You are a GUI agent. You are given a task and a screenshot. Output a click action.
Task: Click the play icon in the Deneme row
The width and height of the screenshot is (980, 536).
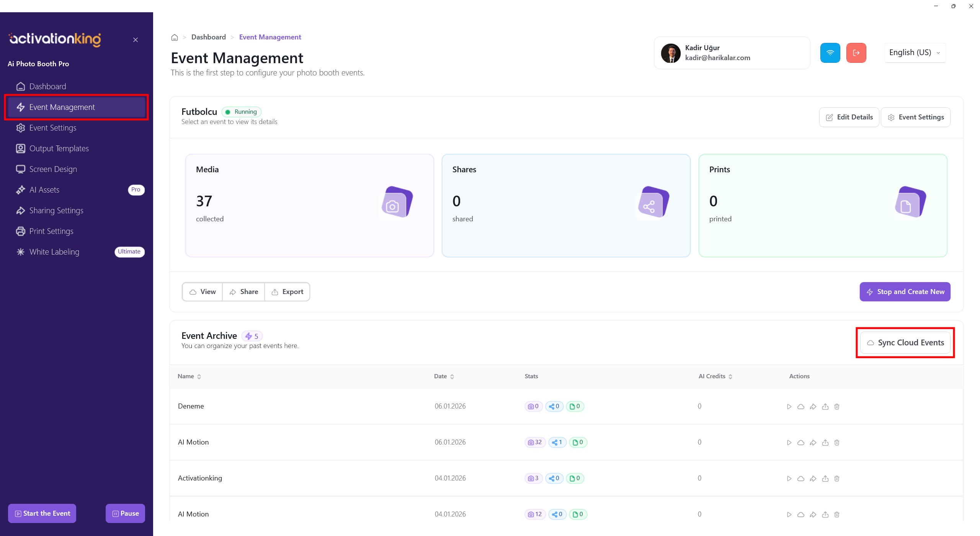click(x=789, y=407)
